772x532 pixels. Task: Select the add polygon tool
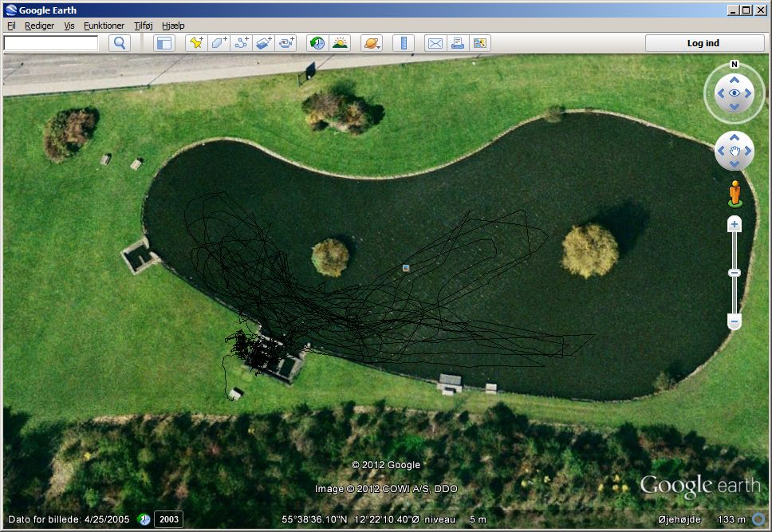pyautogui.click(x=219, y=43)
